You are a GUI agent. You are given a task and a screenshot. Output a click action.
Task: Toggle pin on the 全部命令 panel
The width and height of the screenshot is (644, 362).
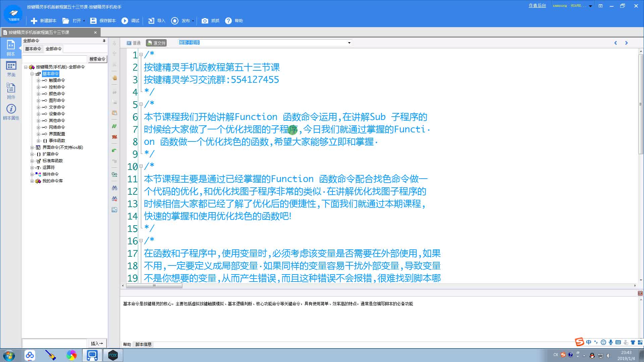104,41
